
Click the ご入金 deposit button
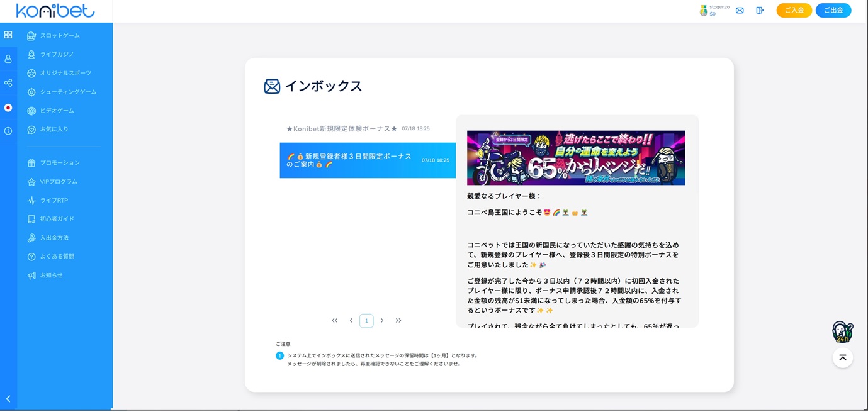click(794, 11)
